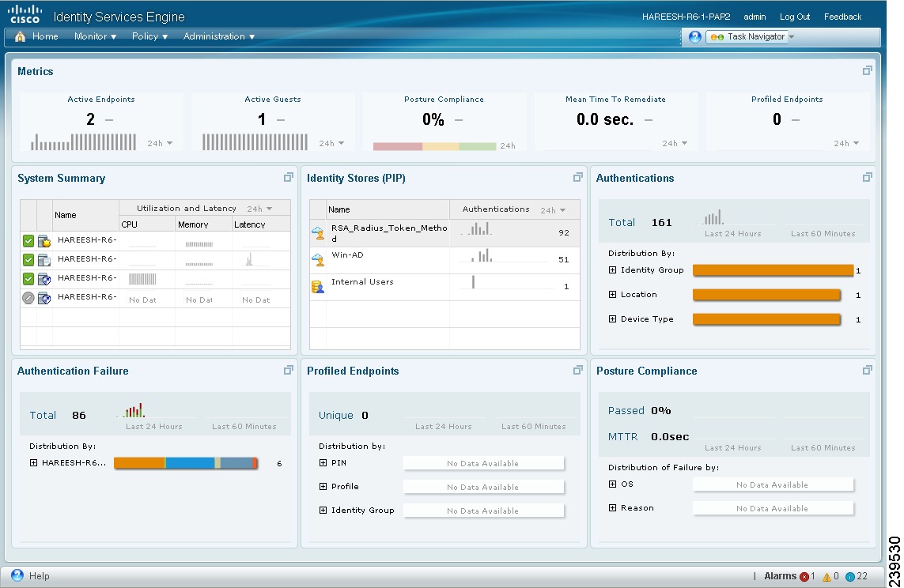This screenshot has height=588, width=904.
Task: Maximize the Identity Stores (PIP) panel
Action: click(577, 177)
